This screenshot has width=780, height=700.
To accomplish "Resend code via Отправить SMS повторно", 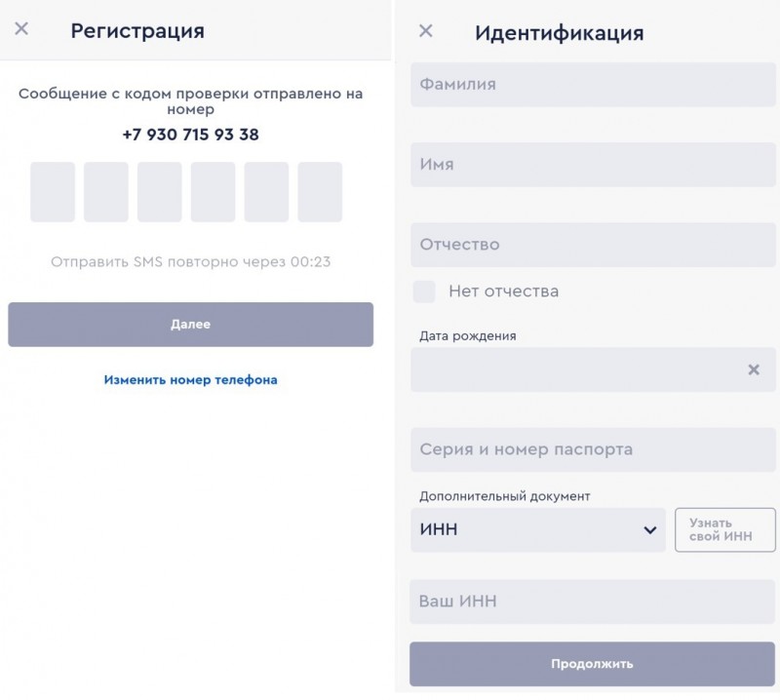I will [190, 261].
